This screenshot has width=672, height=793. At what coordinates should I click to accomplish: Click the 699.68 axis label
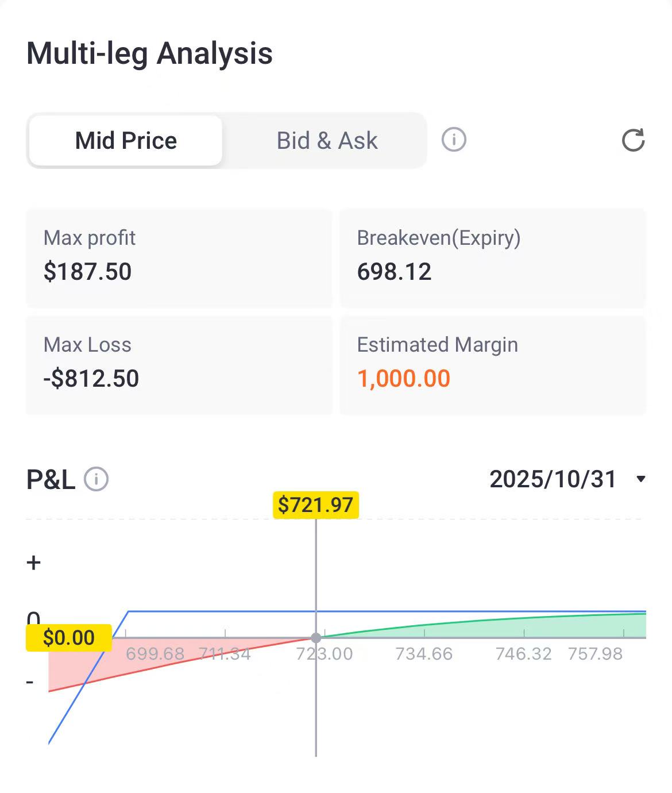[x=155, y=654]
